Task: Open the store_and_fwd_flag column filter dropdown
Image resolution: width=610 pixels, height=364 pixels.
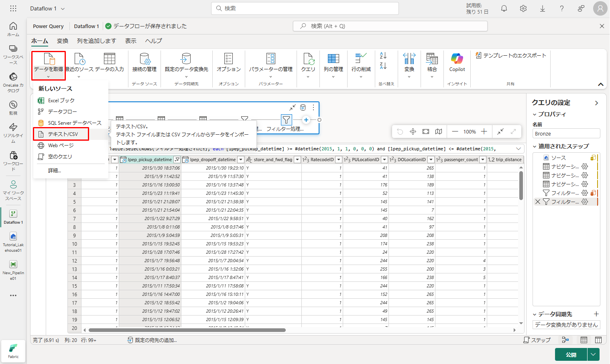Action: (297, 160)
